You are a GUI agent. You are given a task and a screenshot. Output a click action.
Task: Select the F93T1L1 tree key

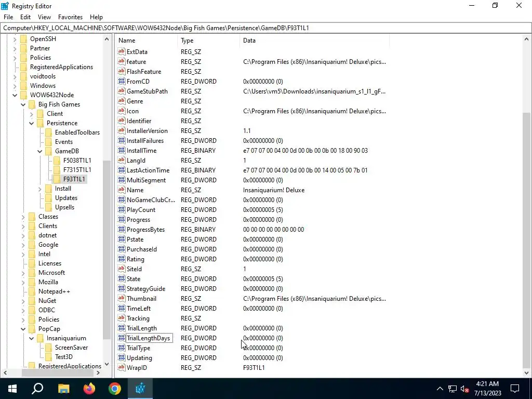(74, 179)
